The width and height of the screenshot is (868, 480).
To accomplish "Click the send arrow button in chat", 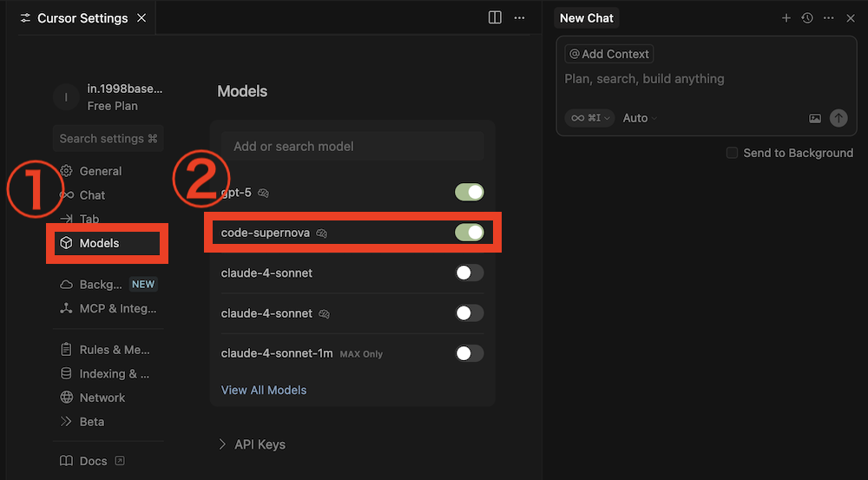I will point(838,118).
